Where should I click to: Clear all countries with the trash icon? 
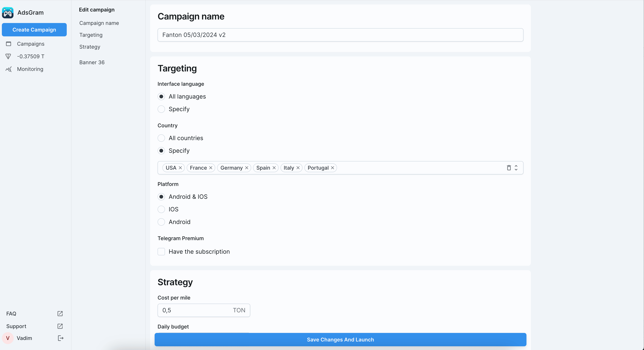click(x=509, y=168)
